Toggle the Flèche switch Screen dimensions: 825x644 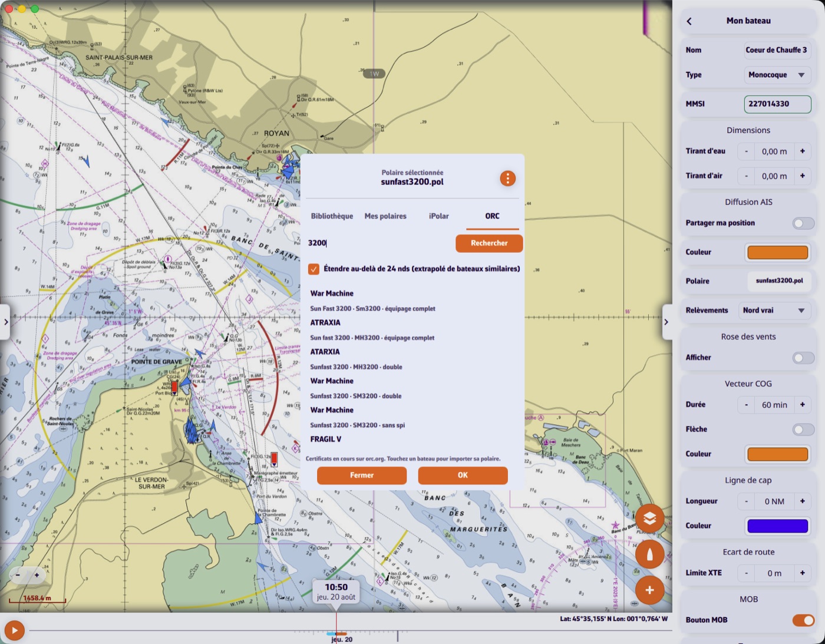(803, 430)
